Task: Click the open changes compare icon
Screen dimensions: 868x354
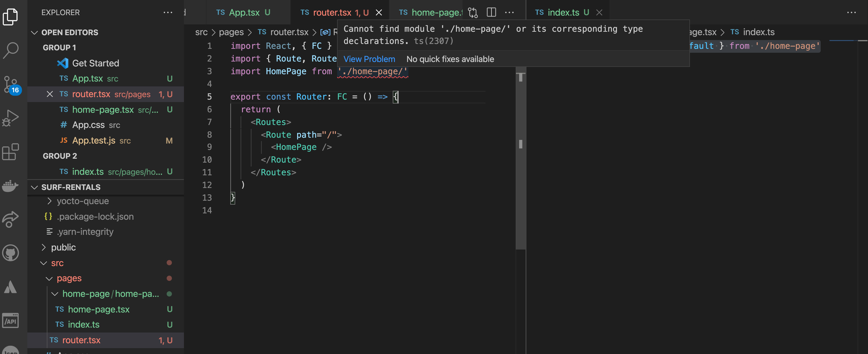Action: pyautogui.click(x=473, y=12)
